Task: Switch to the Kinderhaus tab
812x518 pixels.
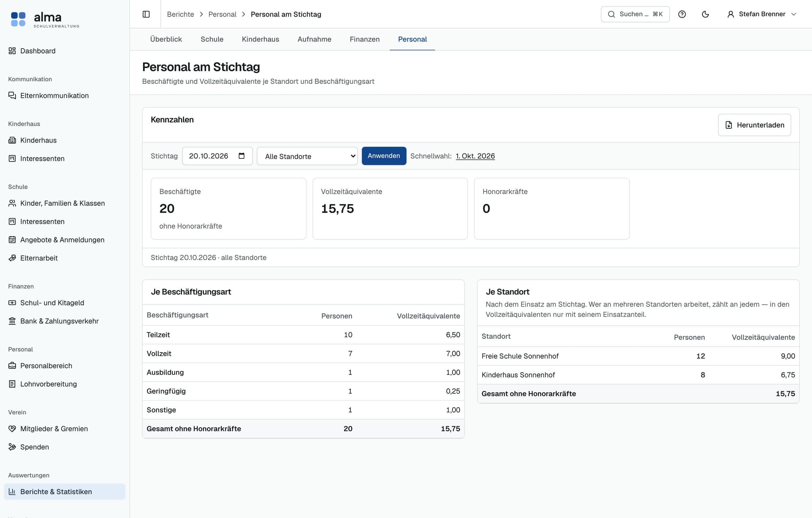Action: pos(261,39)
